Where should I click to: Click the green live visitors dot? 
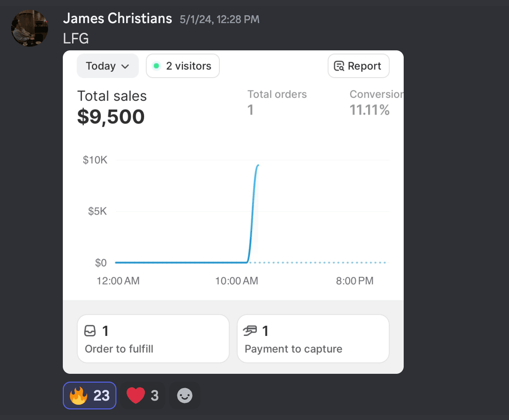click(156, 66)
